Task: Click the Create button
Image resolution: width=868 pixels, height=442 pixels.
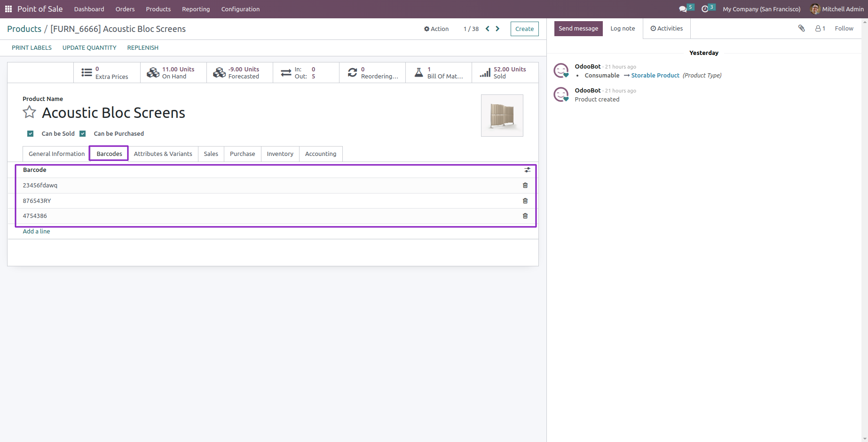Action: pyautogui.click(x=524, y=29)
